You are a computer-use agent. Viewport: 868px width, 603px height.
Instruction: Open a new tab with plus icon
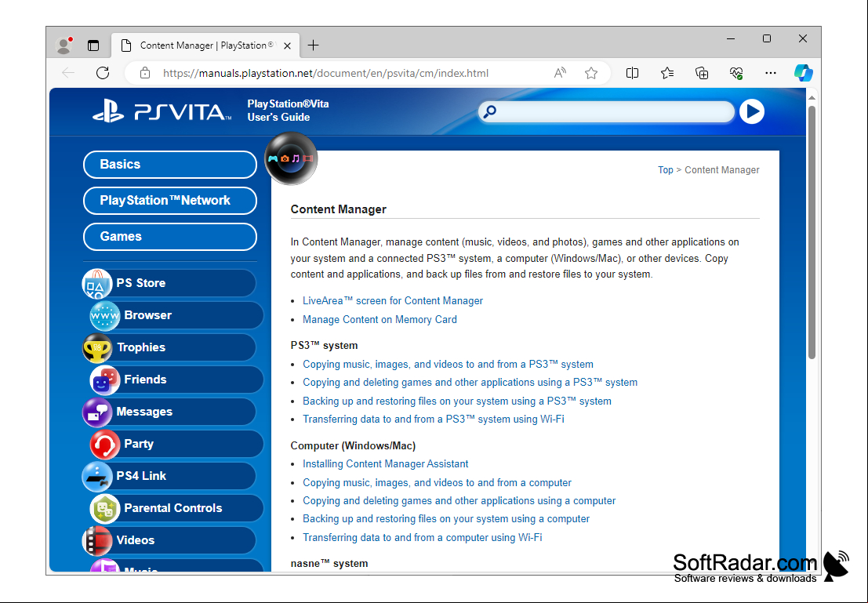(x=314, y=45)
